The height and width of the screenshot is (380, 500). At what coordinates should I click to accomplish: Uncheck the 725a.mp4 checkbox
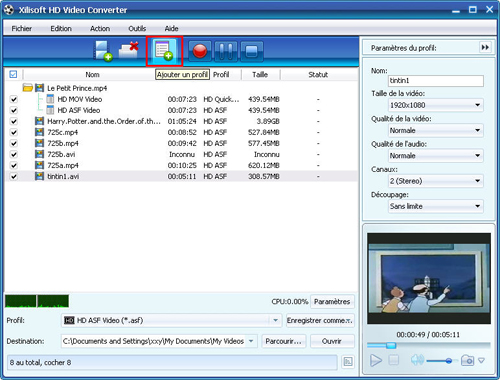(13, 165)
